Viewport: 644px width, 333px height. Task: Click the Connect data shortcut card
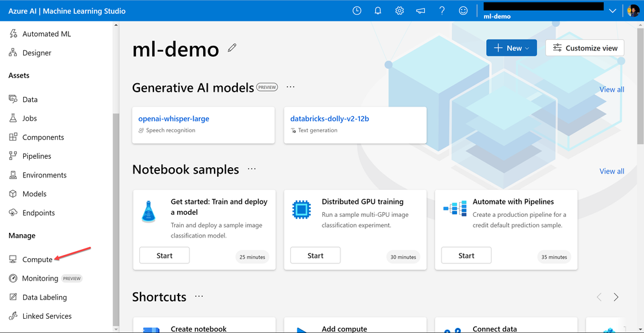point(506,325)
